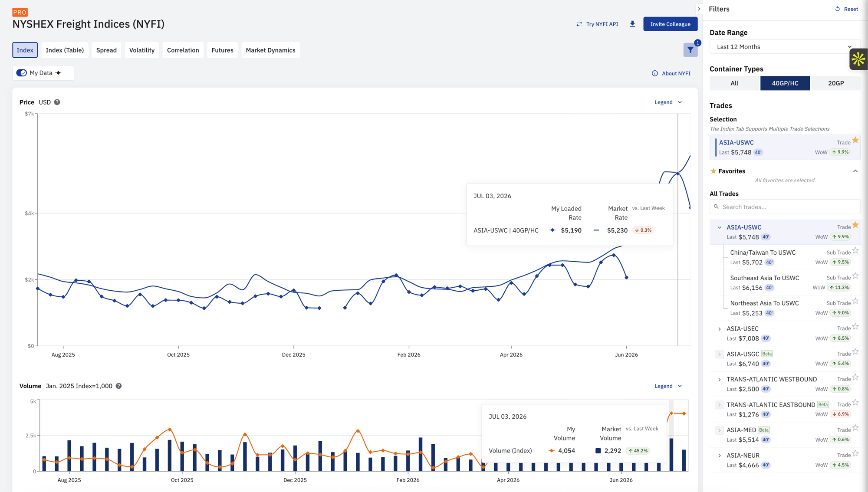Click the "Southeast Asia To USWC" sub trade name
Screen dimensions: 868x492
pos(764,278)
